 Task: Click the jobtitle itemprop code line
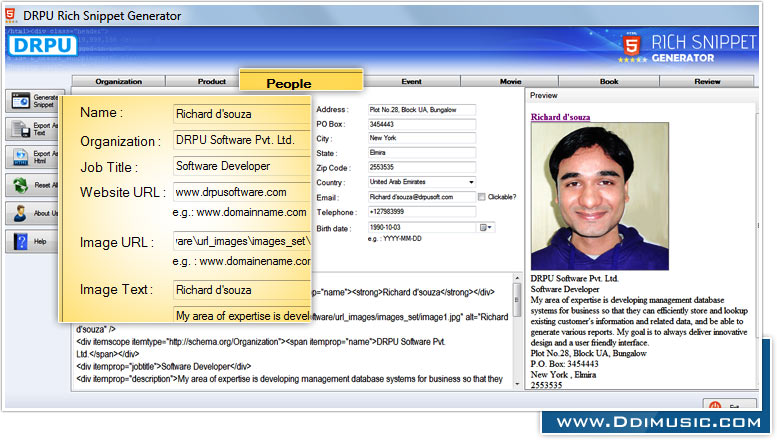click(x=164, y=367)
